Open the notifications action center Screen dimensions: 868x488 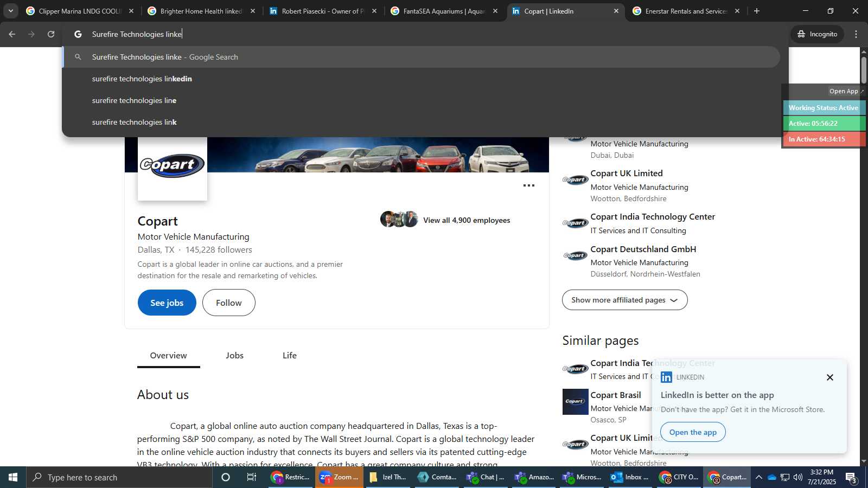pos(852,477)
